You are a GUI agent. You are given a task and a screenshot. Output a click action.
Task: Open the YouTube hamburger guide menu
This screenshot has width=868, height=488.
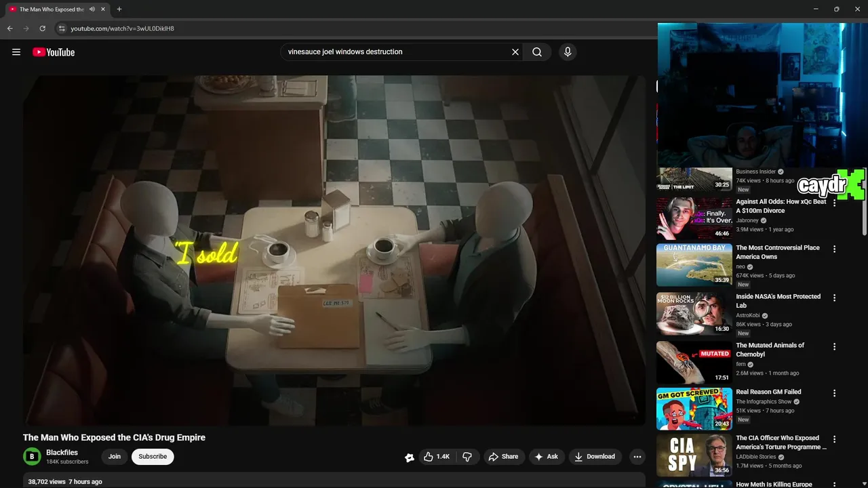click(x=16, y=52)
